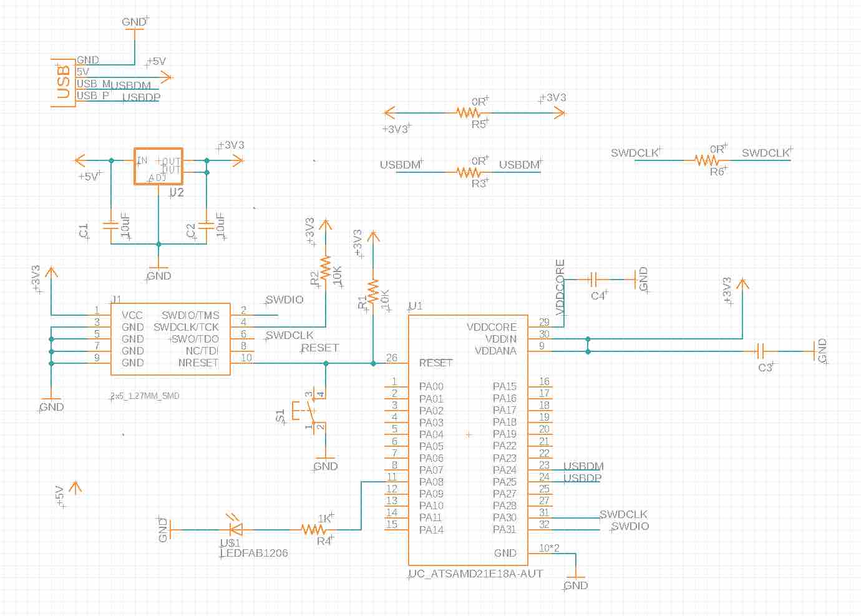Image resolution: width=861 pixels, height=616 pixels.
Task: Select the USBDP net label at USB connector
Action: pos(141,97)
